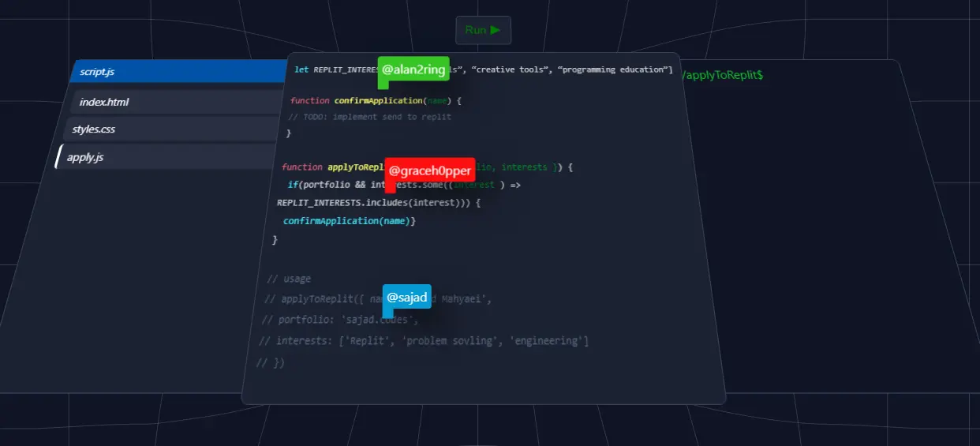
Task: Click the if(portfolio && condition line
Action: pyautogui.click(x=404, y=185)
